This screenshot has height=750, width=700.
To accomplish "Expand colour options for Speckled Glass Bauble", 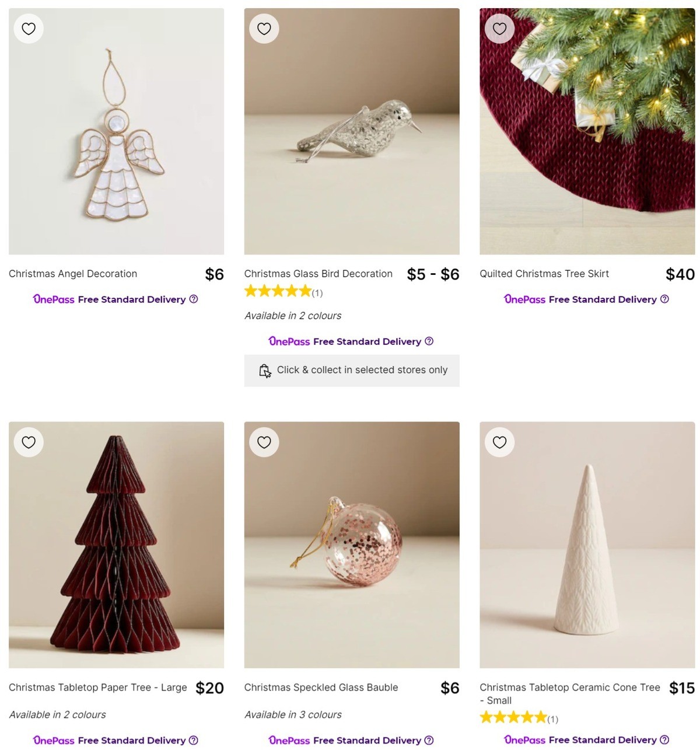I will point(293,714).
